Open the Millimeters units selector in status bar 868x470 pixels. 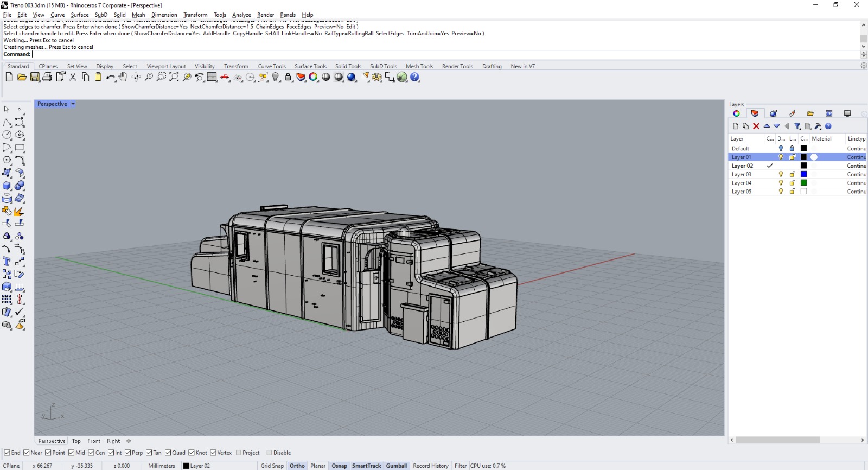coord(161,466)
